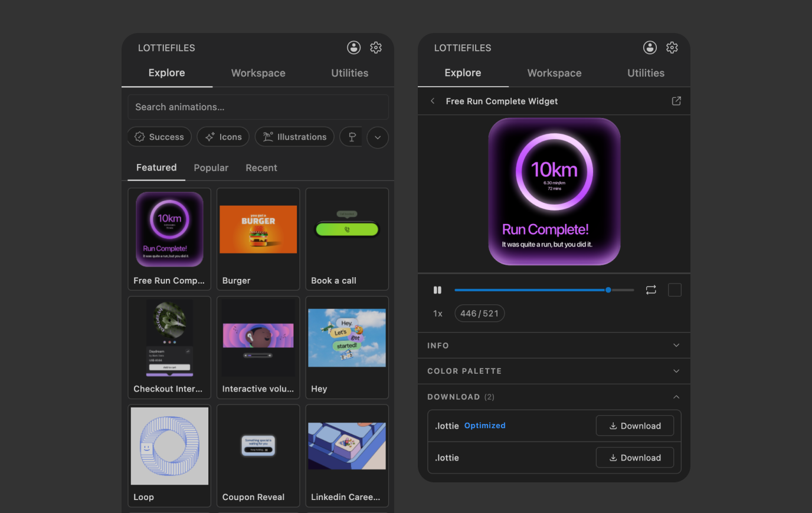Click the Optimized label link
Image resolution: width=812 pixels, height=513 pixels.
click(x=484, y=426)
